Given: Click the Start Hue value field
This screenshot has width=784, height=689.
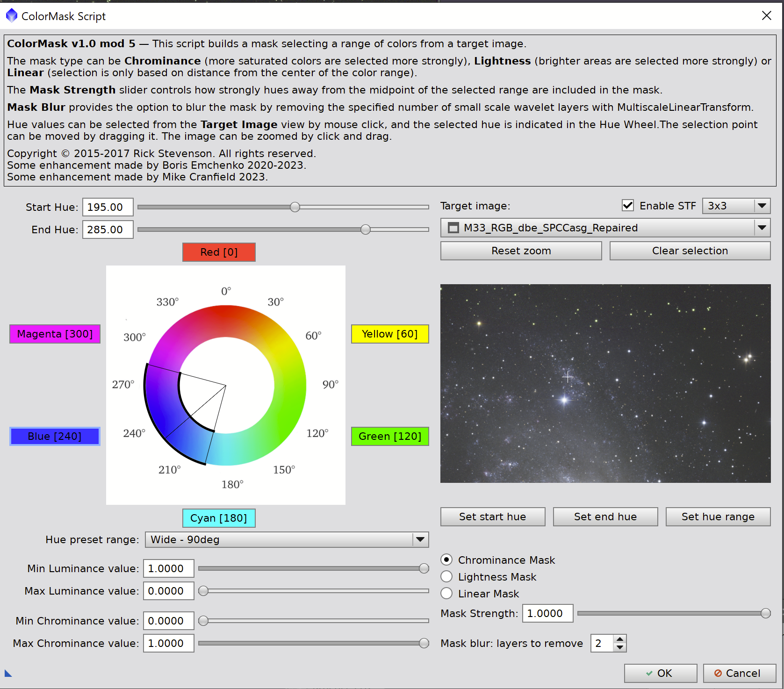Looking at the screenshot, I should pyautogui.click(x=108, y=207).
